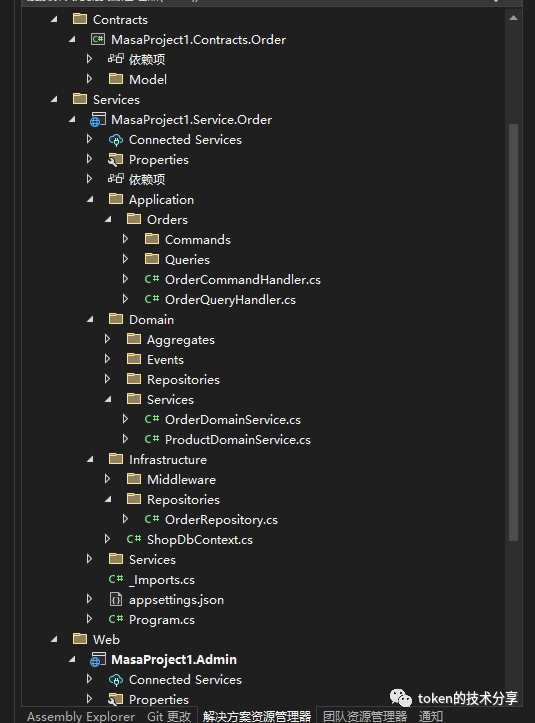Select the 解决方案资源管理器 tab
Image resolution: width=535 pixels, height=723 pixels.
[x=257, y=716]
